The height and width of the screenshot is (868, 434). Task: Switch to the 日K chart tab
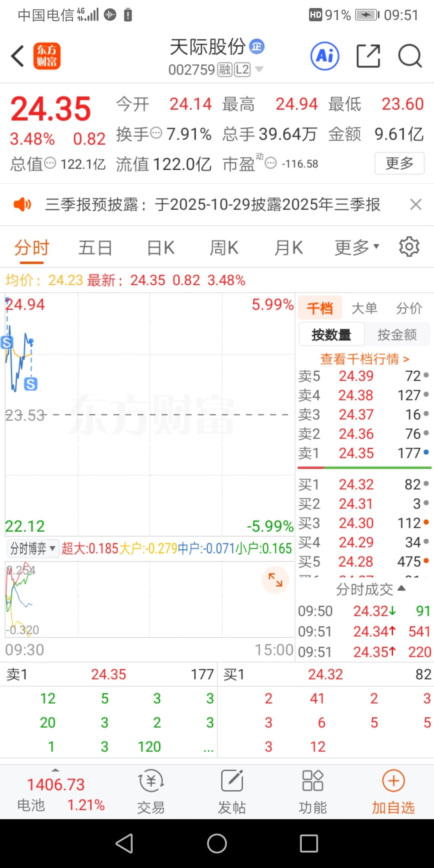click(161, 248)
